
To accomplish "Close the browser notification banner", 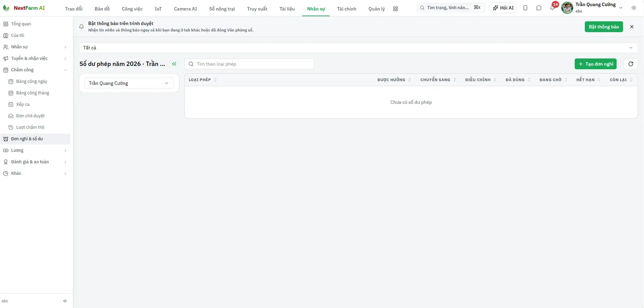I will point(632,27).
